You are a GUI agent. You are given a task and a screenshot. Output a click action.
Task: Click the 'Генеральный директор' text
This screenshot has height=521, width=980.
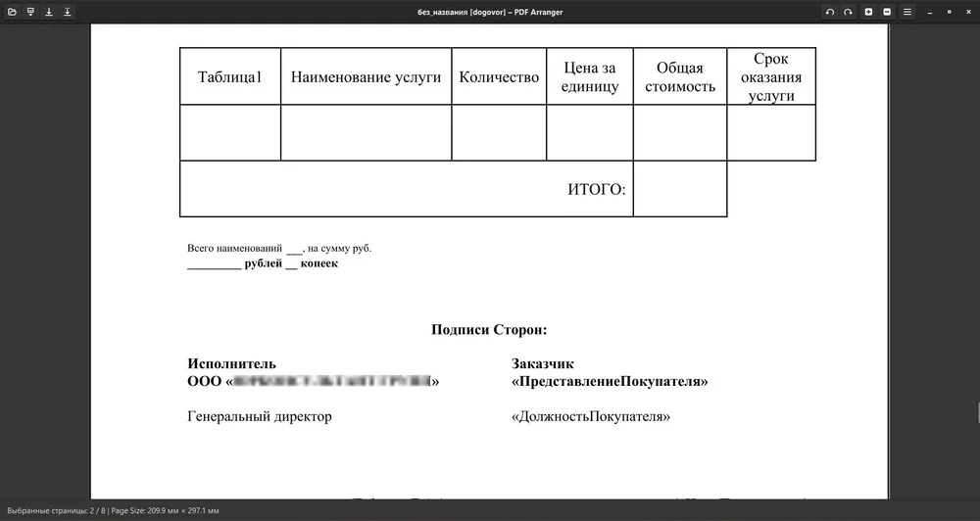tap(260, 417)
